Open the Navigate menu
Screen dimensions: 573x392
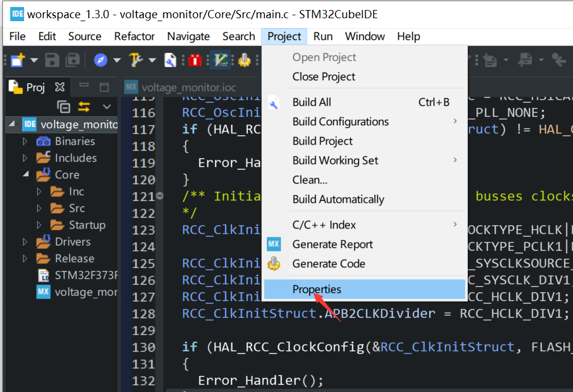(188, 36)
